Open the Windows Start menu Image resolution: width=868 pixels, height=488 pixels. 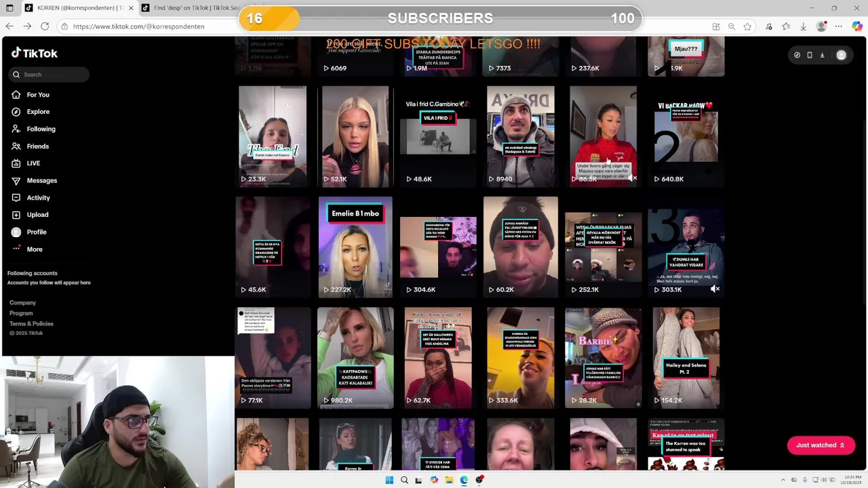[x=389, y=480]
